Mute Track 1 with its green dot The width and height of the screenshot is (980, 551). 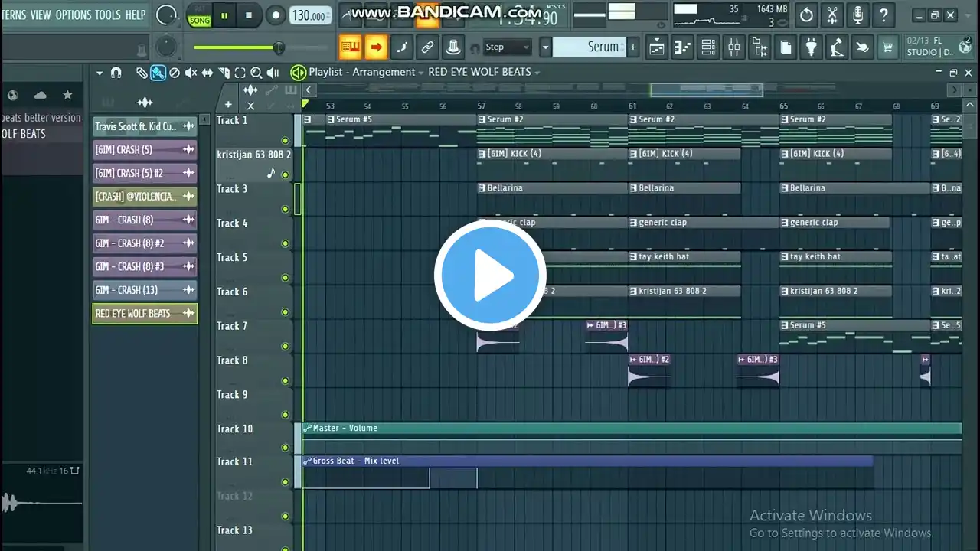[x=285, y=141]
